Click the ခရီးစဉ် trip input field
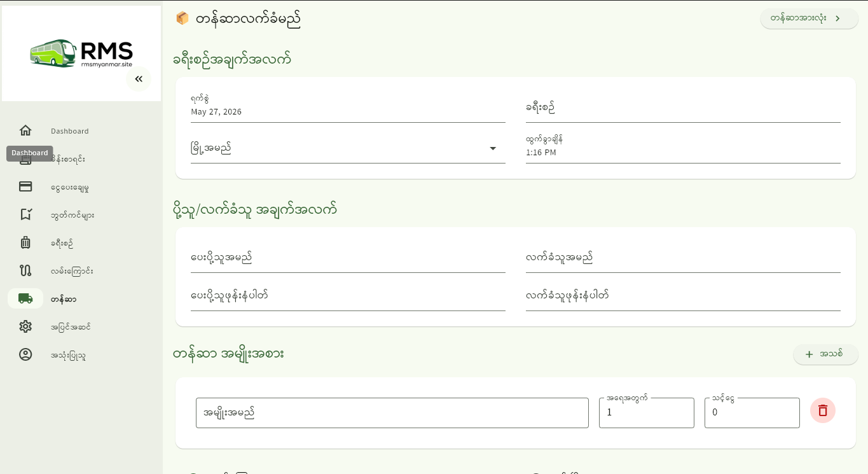The height and width of the screenshot is (474, 868). 683,107
